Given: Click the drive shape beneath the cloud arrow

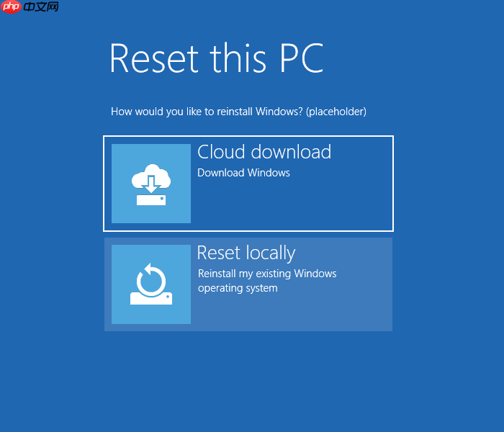Looking at the screenshot, I should pos(151,200).
